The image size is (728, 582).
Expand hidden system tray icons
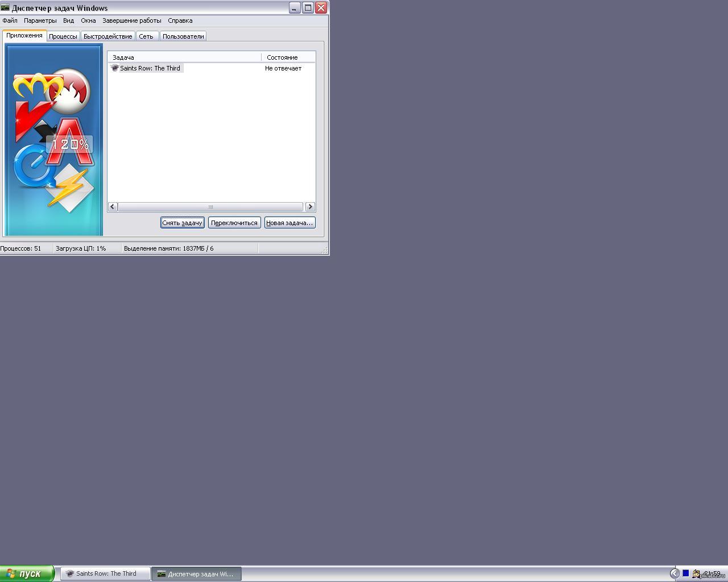click(675, 574)
